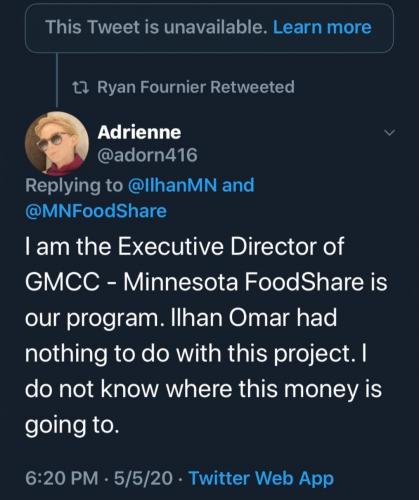Click the retweet icon beside Ryan Fournier
The image size is (419, 500).
pyautogui.click(x=80, y=87)
